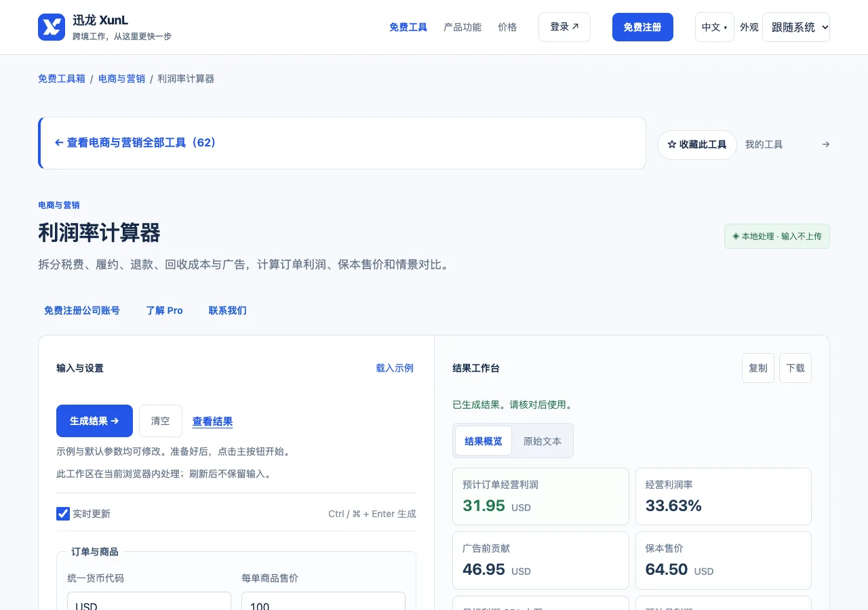Screen dimensions: 868x610
Task: Click the 收藏此工具 star button
Action: point(697,145)
